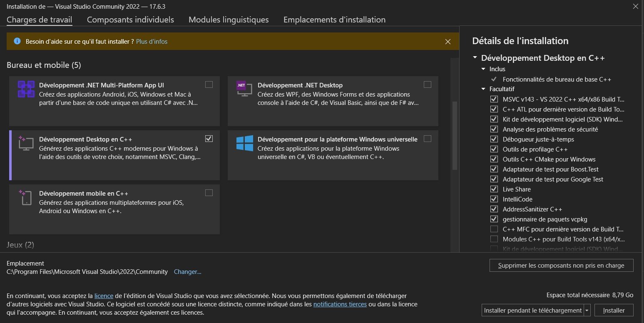The image size is (644, 323).
Task: Uncheck MSVC v143 VS 2022 Build Tools component
Action: pyautogui.click(x=494, y=99)
